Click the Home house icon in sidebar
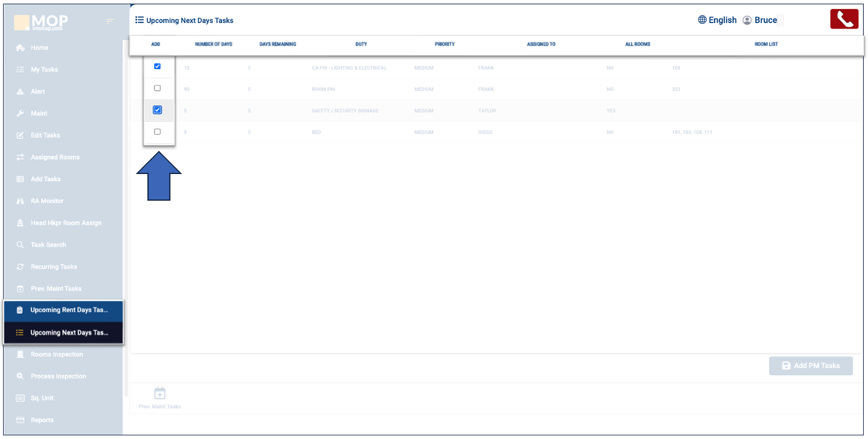 coord(20,48)
